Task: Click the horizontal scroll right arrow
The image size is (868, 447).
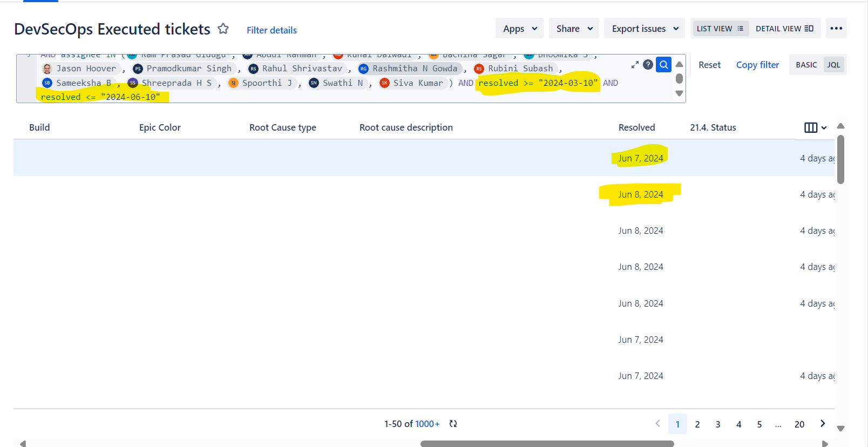Action: tap(825, 443)
